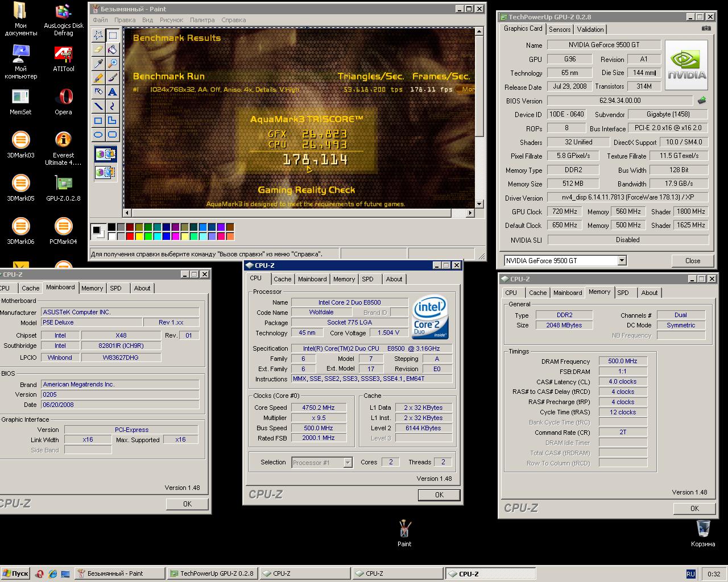Pick the Polygon shape tool
The width and height of the screenshot is (728, 582).
tap(113, 120)
